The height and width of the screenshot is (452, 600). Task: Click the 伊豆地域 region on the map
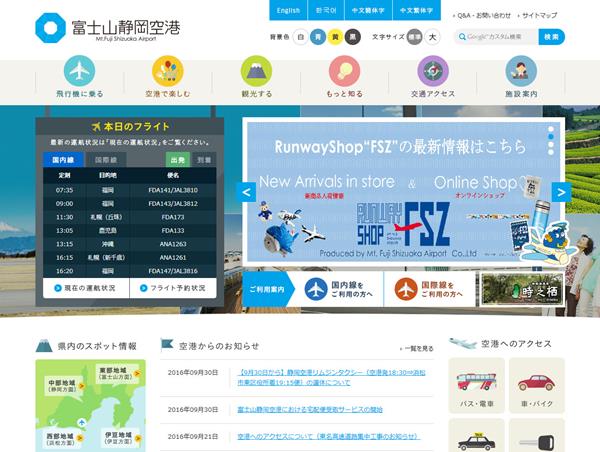pos(122,438)
